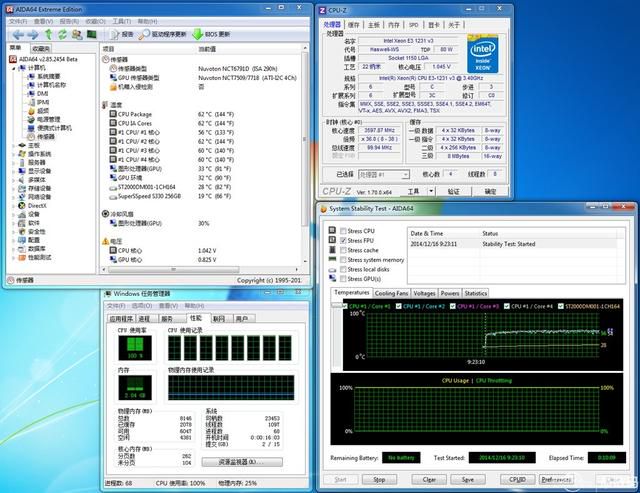Switch to Statistics tab
Screen dimensions: 640x493
[x=476, y=293]
